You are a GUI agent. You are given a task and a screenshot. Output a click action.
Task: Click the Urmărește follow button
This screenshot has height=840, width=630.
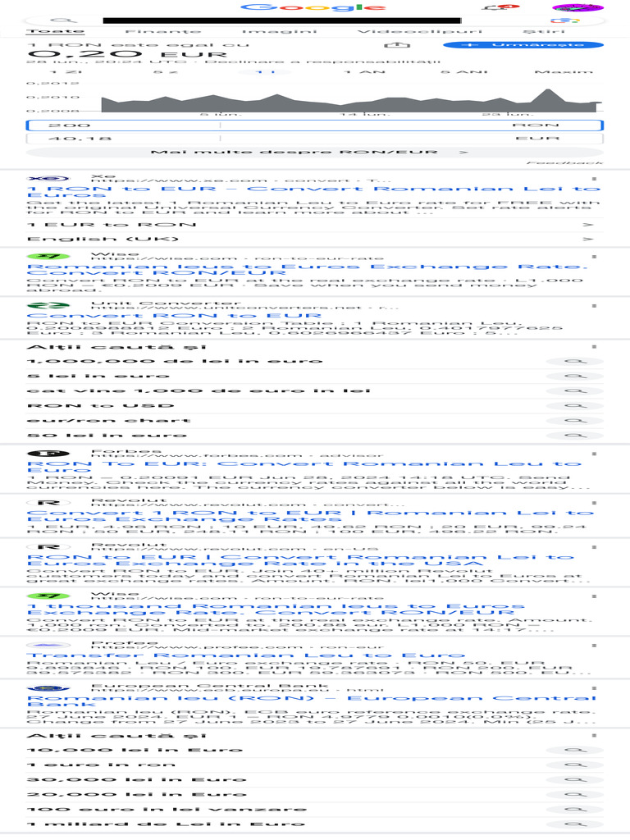click(x=523, y=45)
